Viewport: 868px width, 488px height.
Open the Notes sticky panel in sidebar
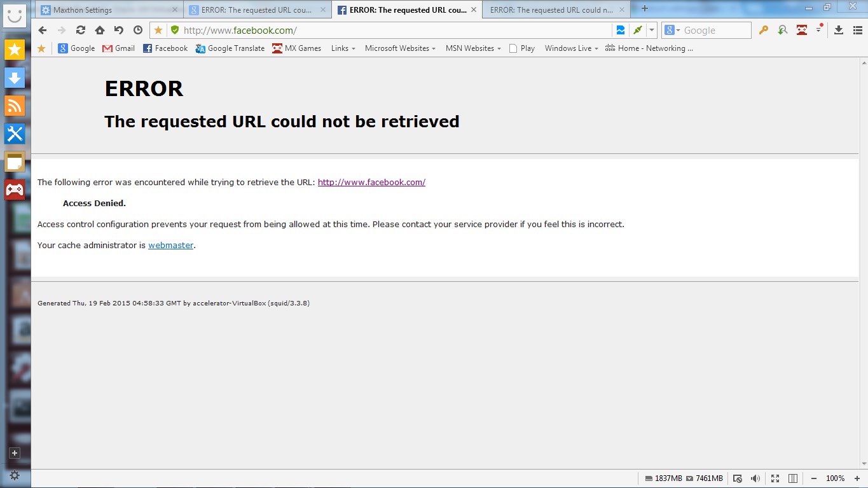point(15,162)
